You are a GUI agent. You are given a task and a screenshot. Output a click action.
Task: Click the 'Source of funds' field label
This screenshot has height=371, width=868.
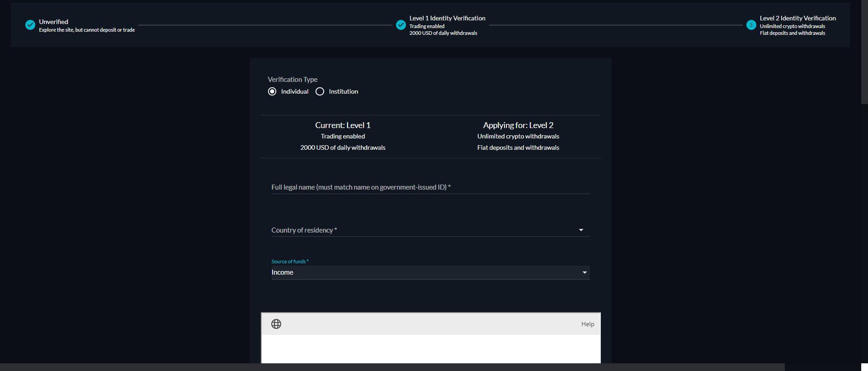290,262
